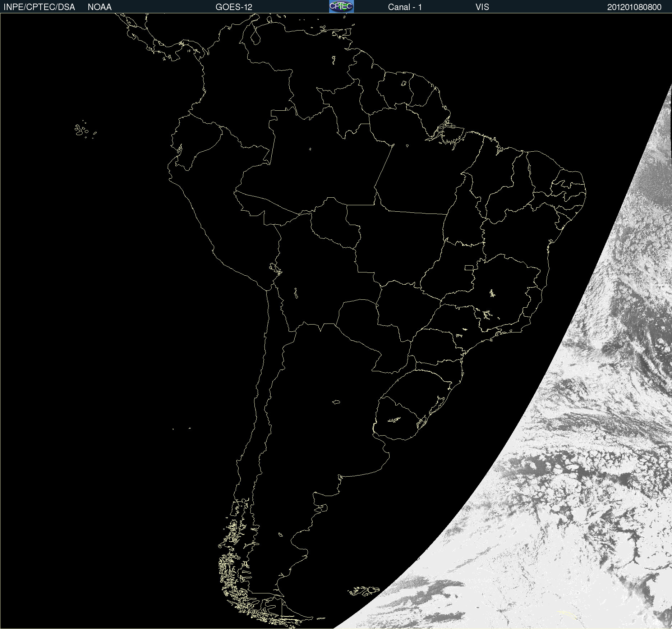Click the NOAA label in the header
This screenshot has width=672, height=629.
pos(100,7)
